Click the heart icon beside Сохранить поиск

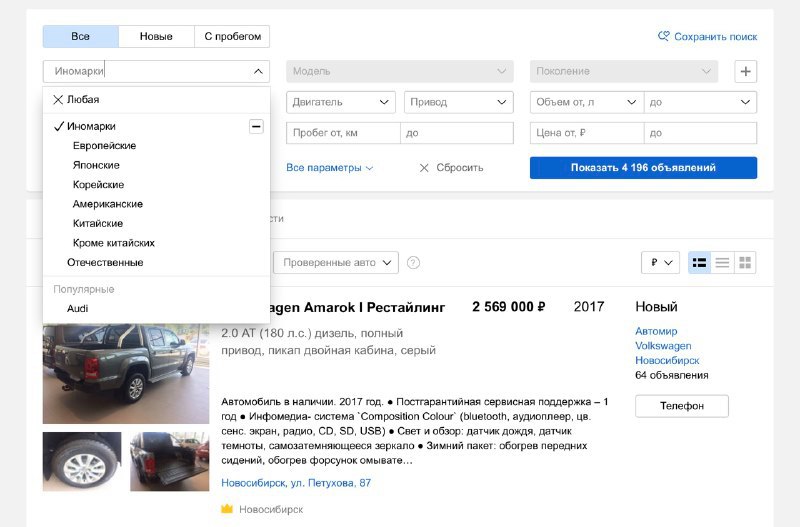tap(663, 36)
